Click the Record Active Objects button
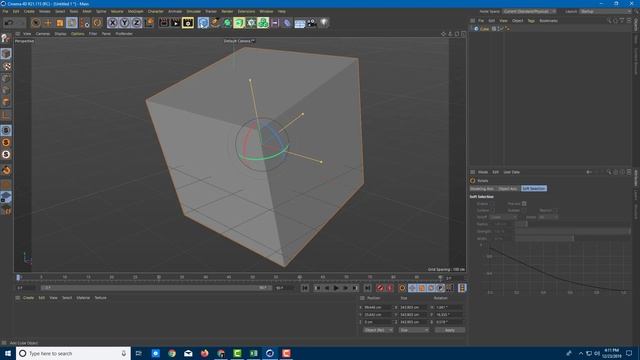Screen dimensions: 640x360 380,288
